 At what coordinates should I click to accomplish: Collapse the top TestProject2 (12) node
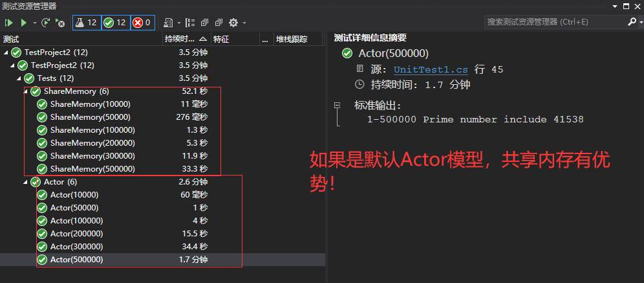click(6, 52)
